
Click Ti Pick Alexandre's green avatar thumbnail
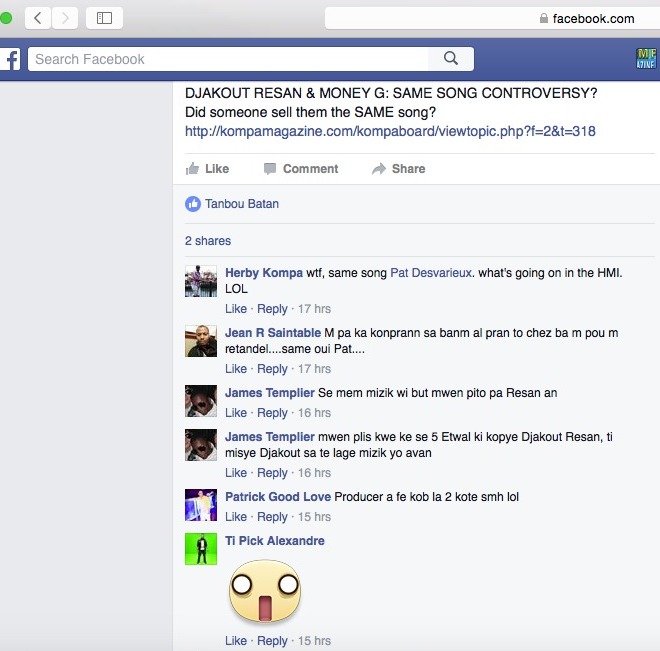tap(201, 549)
